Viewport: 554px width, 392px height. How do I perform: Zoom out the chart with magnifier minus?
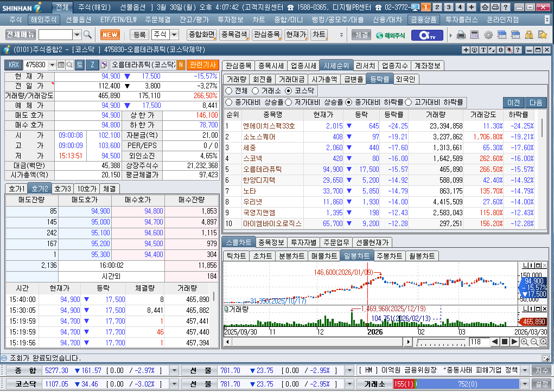(534, 342)
